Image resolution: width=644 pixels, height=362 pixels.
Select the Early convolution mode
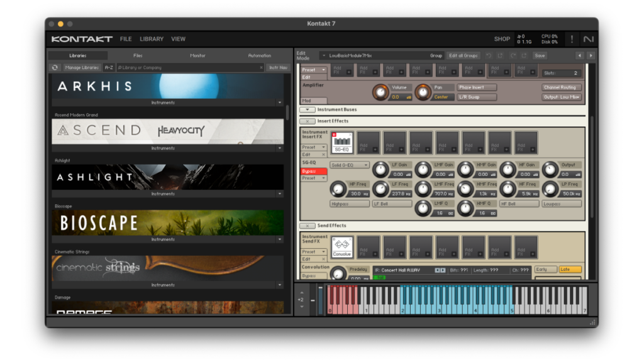[545, 270]
